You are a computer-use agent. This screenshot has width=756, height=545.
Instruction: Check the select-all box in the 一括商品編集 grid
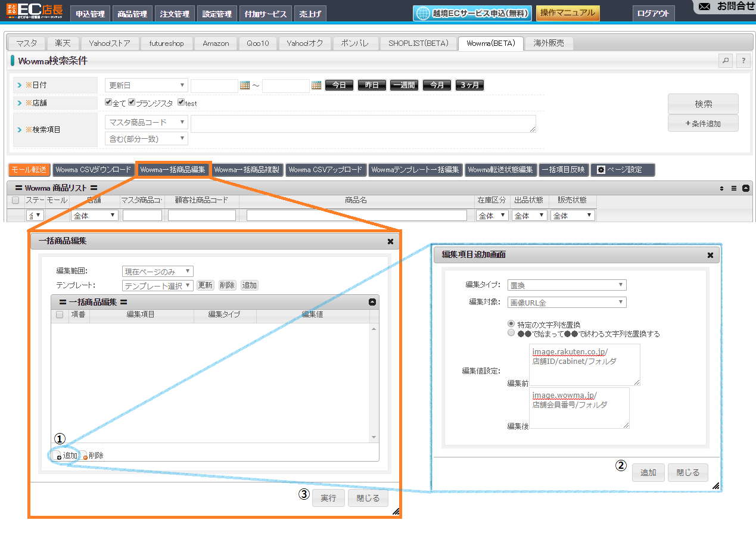click(x=60, y=314)
